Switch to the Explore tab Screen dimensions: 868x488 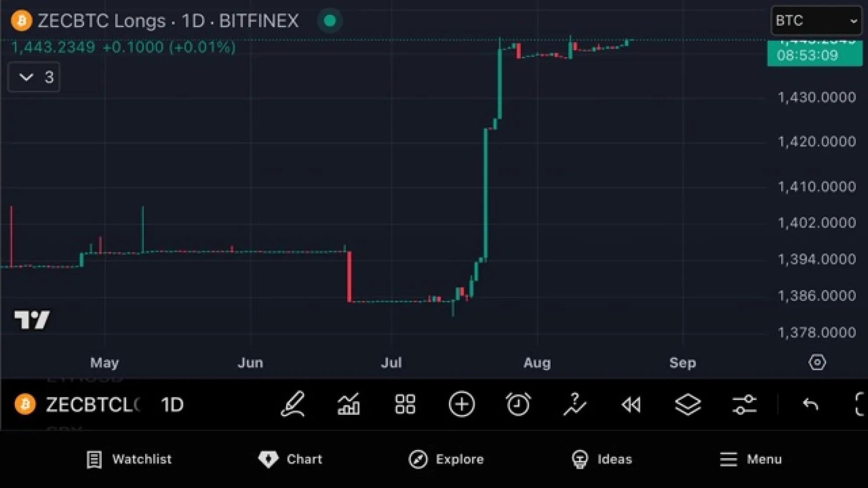point(446,459)
